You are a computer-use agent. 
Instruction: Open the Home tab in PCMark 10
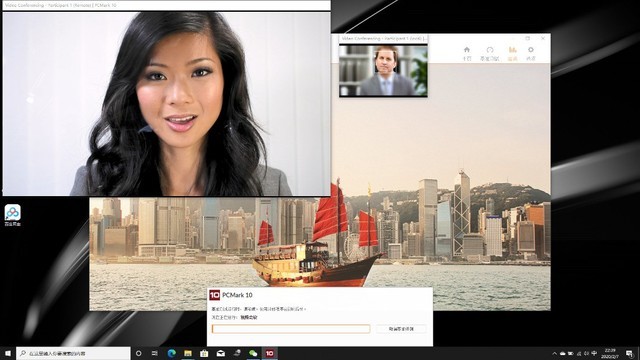pos(467,53)
